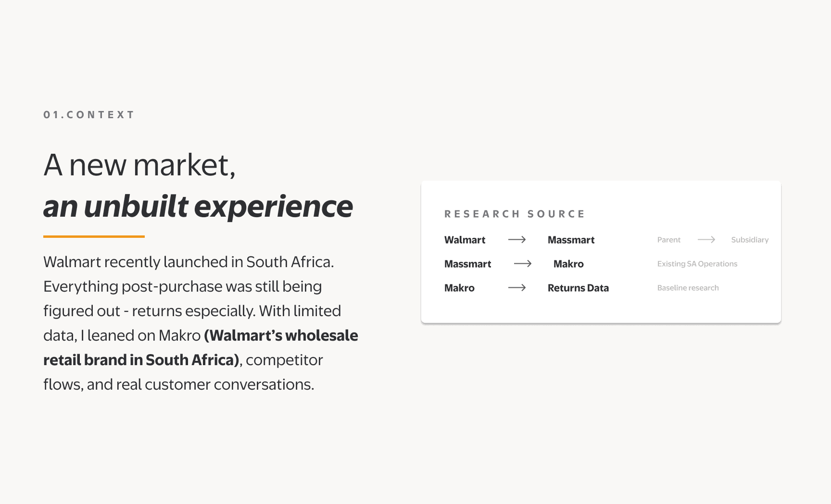Select the Returns Data label
Screen dimensions: 831x504
click(x=578, y=288)
